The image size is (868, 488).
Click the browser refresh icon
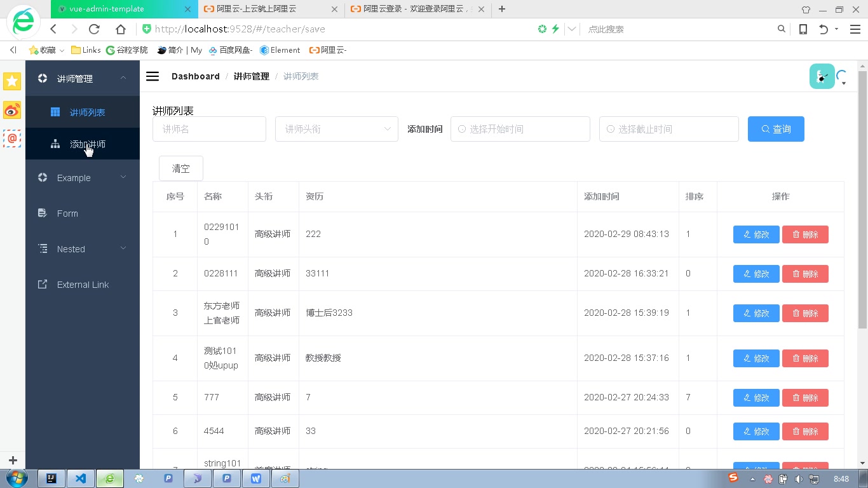pos(94,29)
